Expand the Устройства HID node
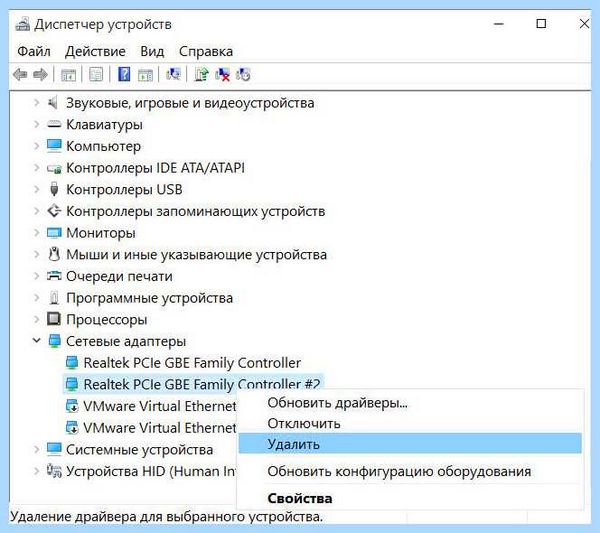 click(x=36, y=471)
